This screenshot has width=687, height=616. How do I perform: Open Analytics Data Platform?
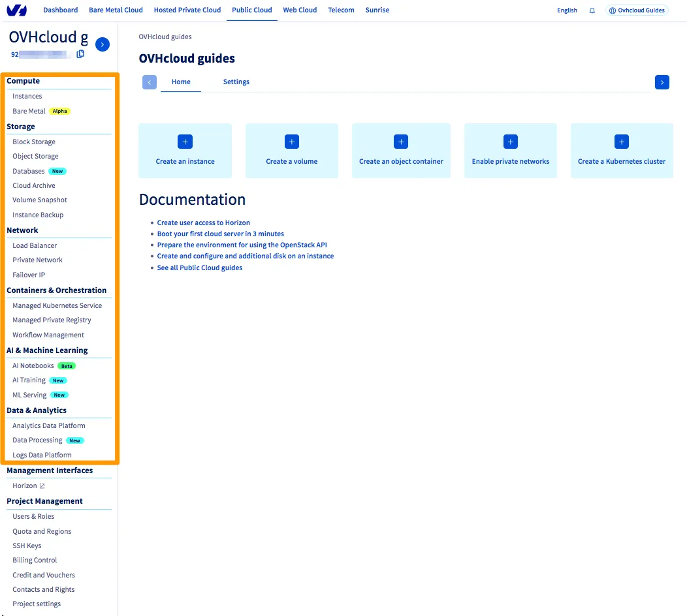[x=48, y=425]
